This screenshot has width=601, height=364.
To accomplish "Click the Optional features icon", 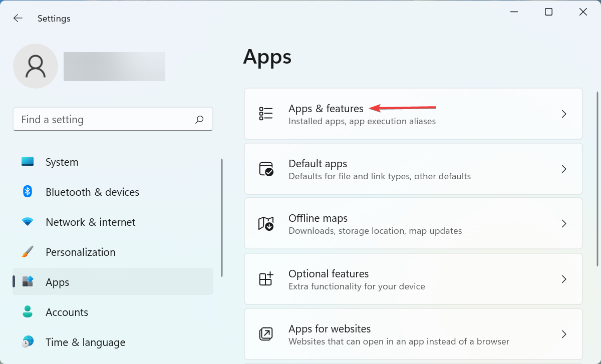I will tap(267, 279).
